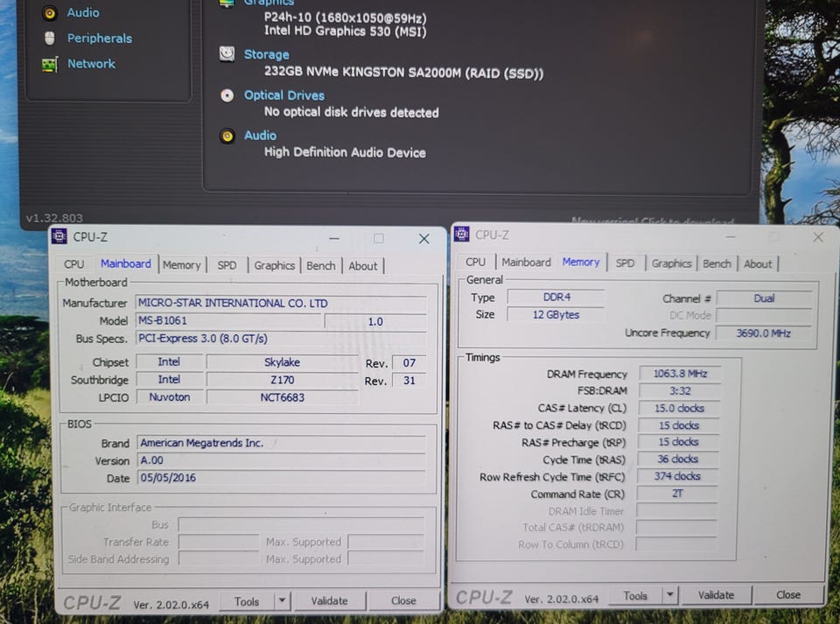
Task: Click the Audio speaker icon in summary
Action: coord(227,136)
